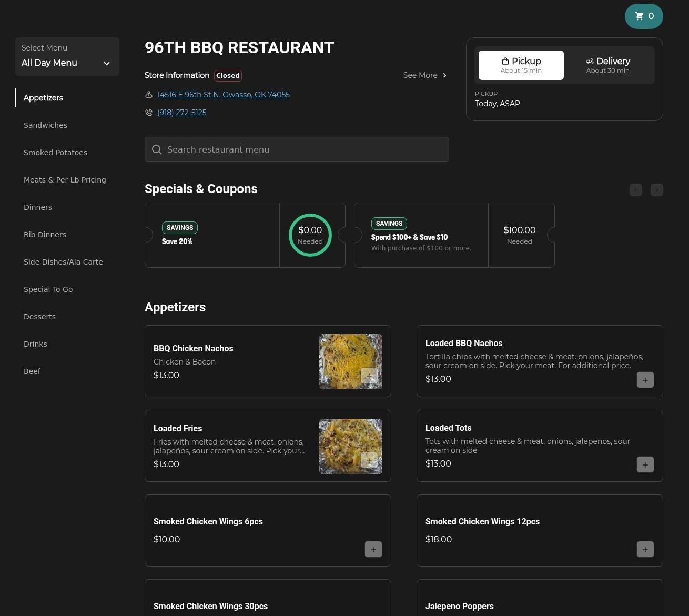Add Loaded Fries with plus icon
The height and width of the screenshot is (616, 689).
(369, 460)
